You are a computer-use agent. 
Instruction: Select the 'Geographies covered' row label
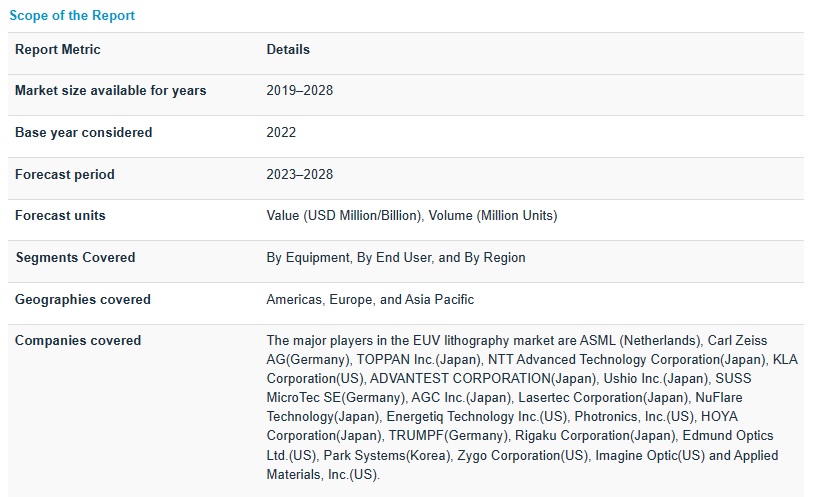tap(83, 300)
